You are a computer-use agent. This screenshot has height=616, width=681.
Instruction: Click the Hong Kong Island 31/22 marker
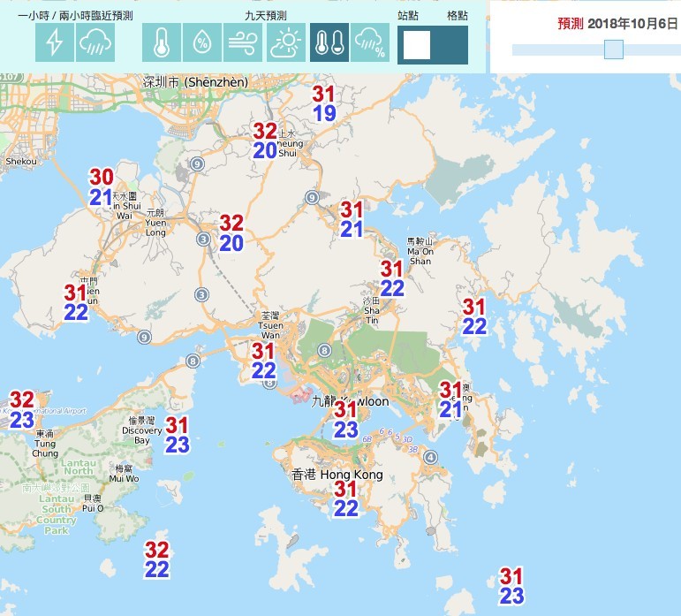tap(345, 498)
